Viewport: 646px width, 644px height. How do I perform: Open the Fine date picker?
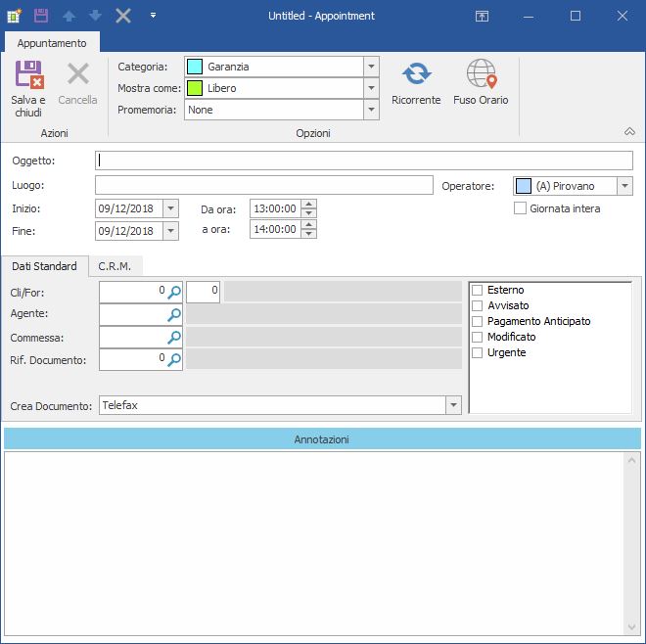[x=170, y=231]
